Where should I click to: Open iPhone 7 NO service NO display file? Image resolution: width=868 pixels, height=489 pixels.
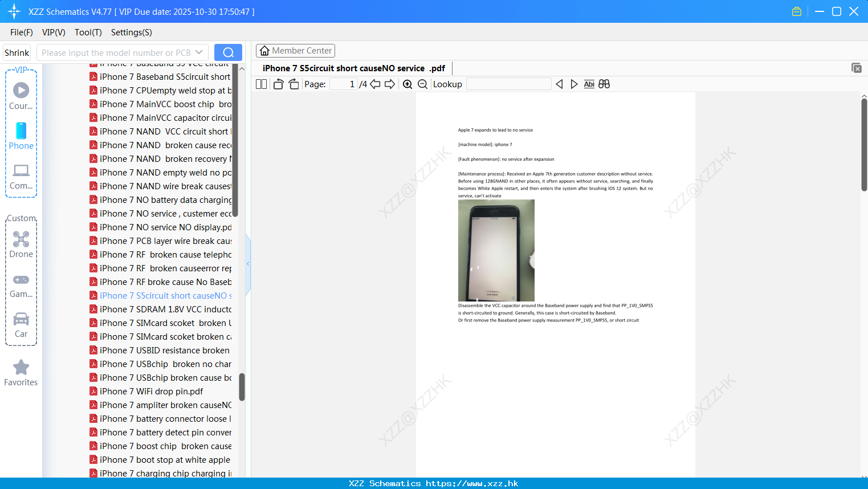[x=161, y=227]
